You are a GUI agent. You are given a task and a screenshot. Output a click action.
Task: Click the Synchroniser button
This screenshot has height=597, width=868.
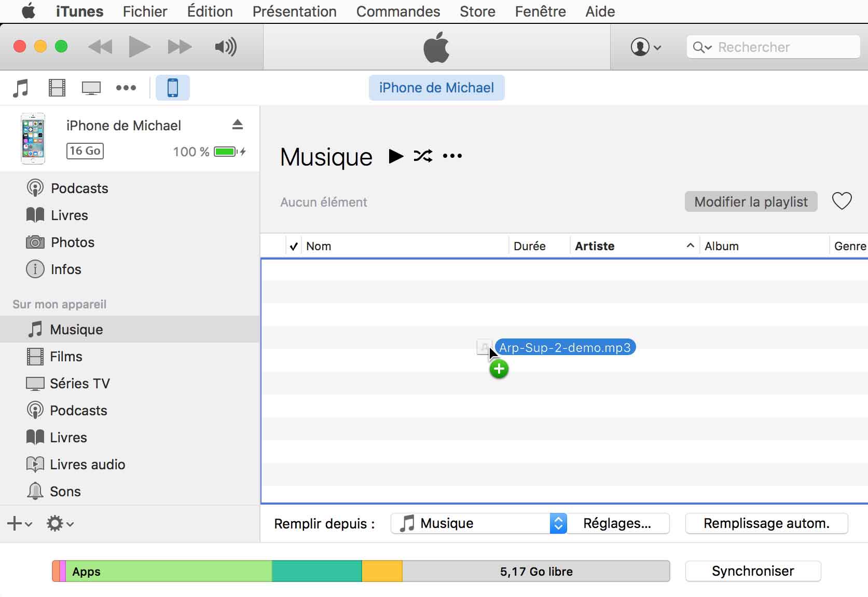coord(753,571)
